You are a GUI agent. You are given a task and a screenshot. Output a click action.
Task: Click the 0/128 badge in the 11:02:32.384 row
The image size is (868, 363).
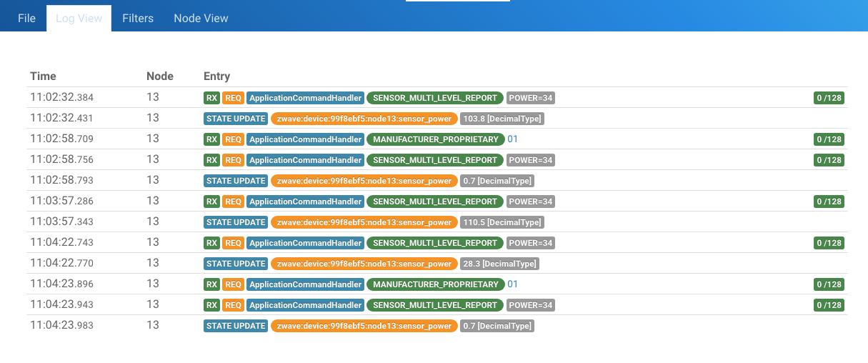tap(829, 98)
